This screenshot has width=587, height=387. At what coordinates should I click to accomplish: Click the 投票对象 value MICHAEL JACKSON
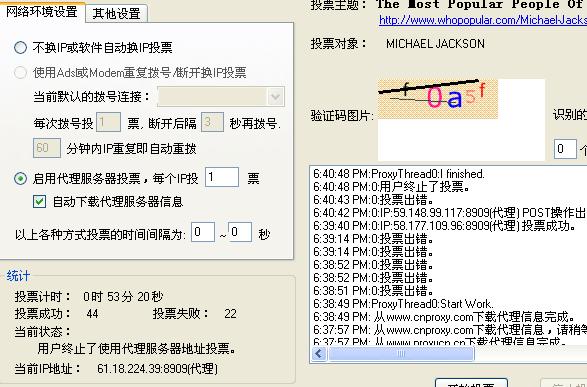[x=435, y=44]
